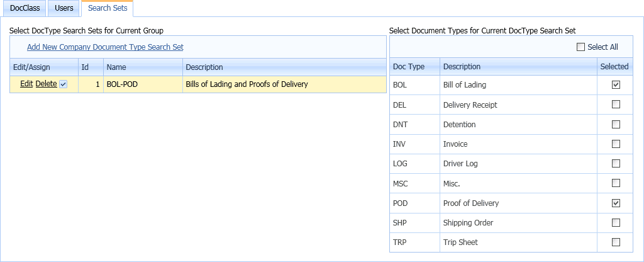Switch to the DocClass tab

click(25, 8)
